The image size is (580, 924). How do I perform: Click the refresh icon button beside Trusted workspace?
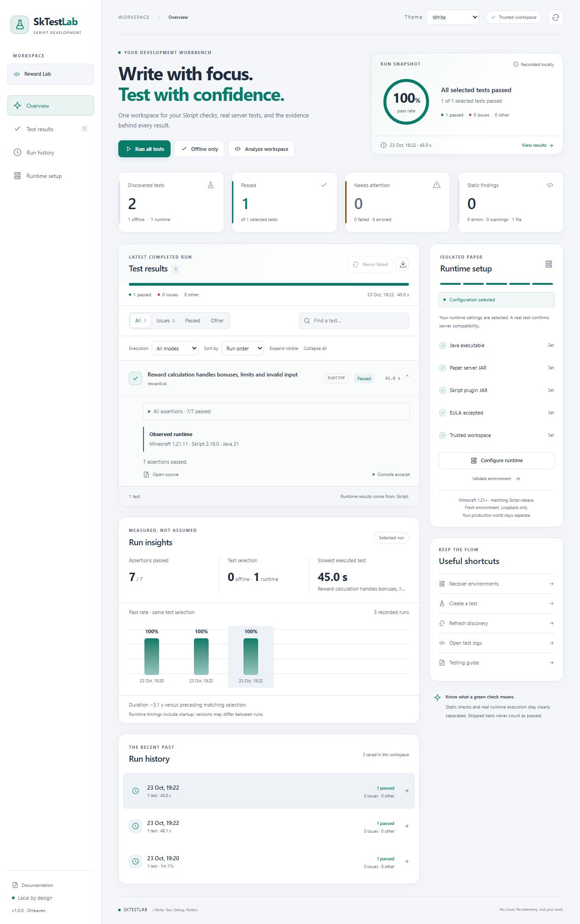555,17
